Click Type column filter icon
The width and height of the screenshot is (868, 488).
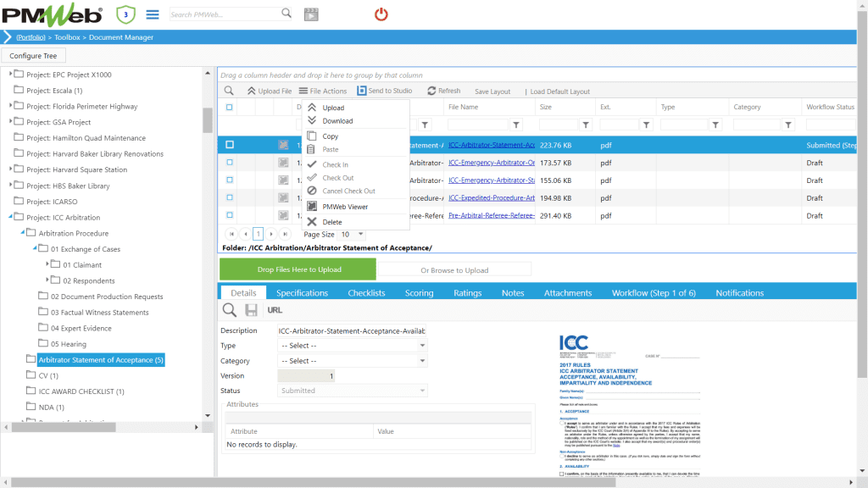[715, 125]
